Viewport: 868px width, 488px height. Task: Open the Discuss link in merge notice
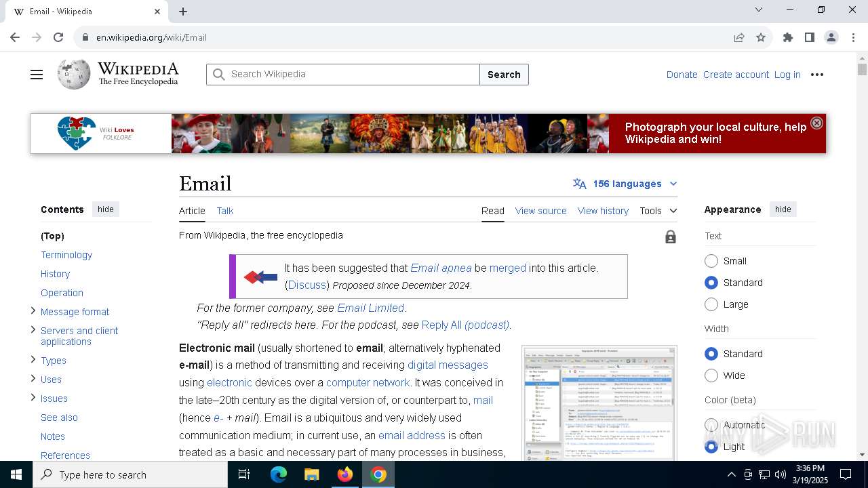pos(309,285)
